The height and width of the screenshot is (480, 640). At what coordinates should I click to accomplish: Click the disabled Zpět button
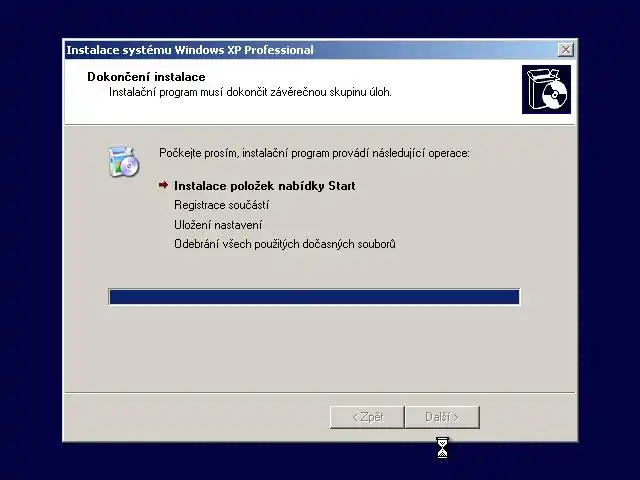(x=367, y=417)
